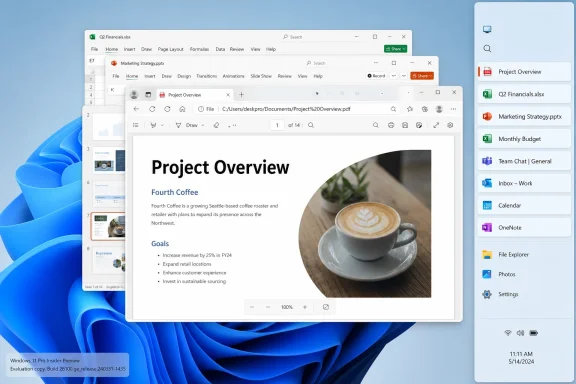The width and height of the screenshot is (576, 384).
Task: Open the browser profile avatar near address bar
Action: click(x=439, y=109)
